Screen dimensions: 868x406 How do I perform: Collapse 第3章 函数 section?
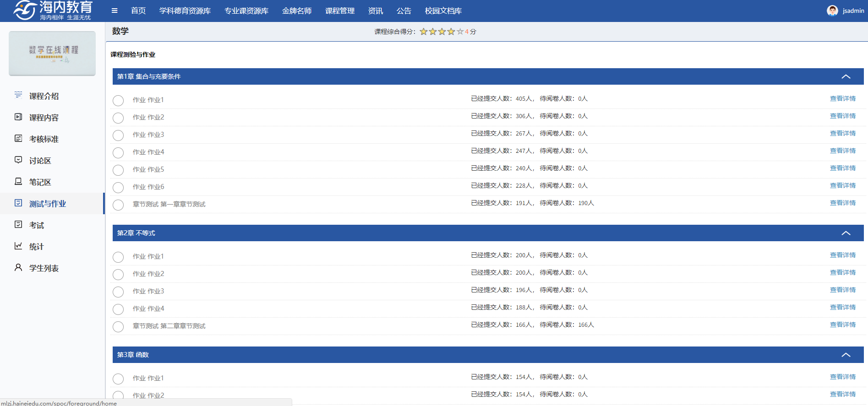click(846, 355)
